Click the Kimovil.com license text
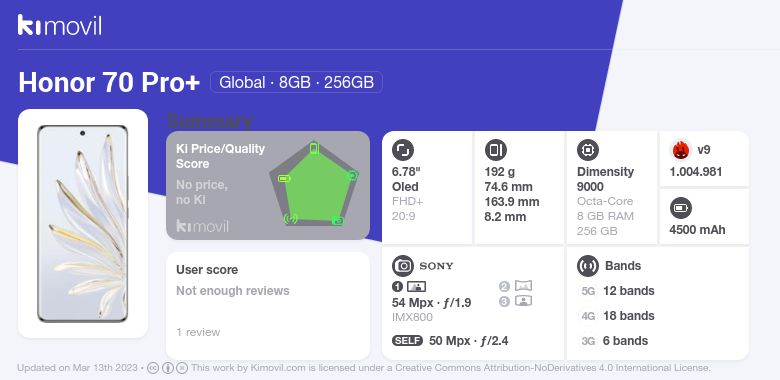The image size is (780, 380). (x=451, y=368)
